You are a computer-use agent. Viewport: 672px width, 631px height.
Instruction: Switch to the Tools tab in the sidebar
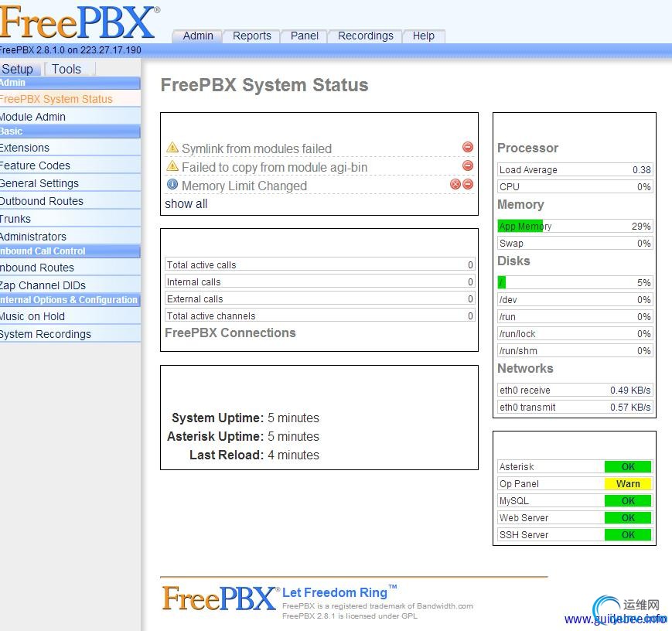click(69, 69)
